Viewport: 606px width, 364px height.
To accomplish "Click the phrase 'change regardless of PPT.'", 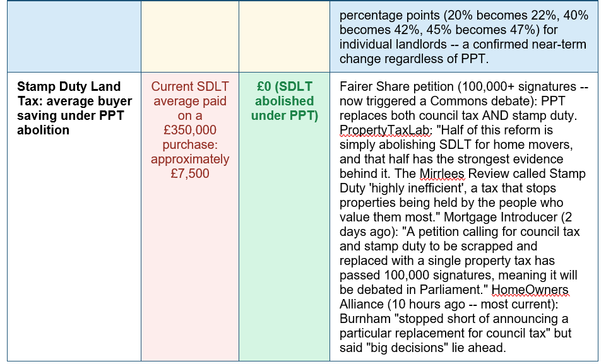I will (414, 59).
